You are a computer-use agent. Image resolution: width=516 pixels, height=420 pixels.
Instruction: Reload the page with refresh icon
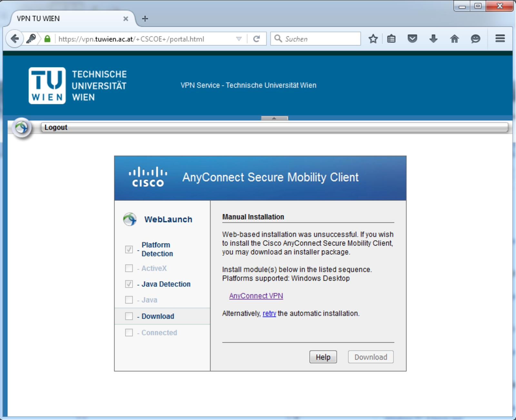[257, 39]
